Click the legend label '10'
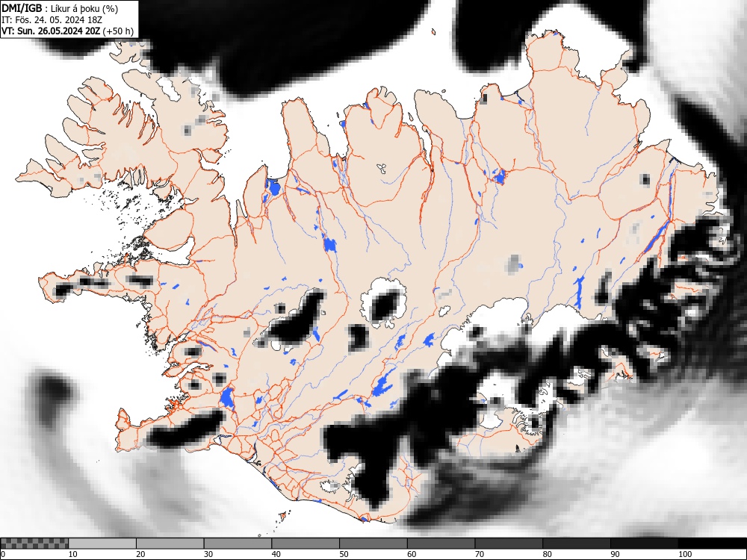 click(x=73, y=554)
